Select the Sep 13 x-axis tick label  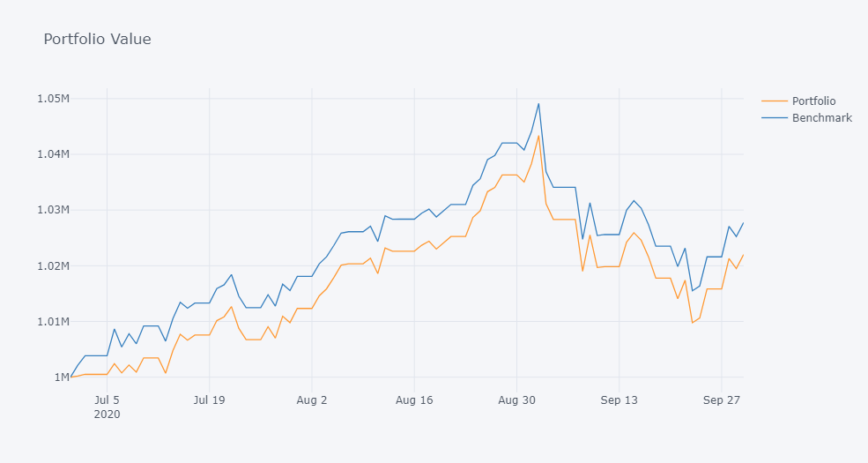(x=619, y=400)
